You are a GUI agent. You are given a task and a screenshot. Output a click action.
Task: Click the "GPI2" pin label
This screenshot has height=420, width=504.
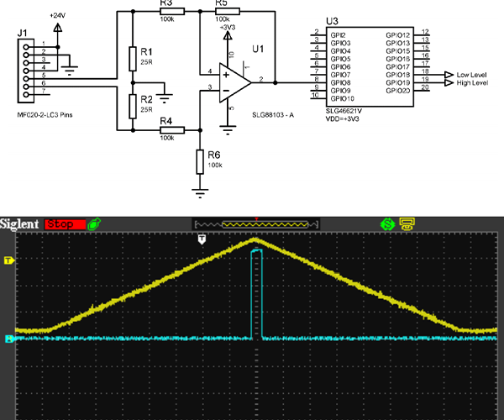point(338,35)
